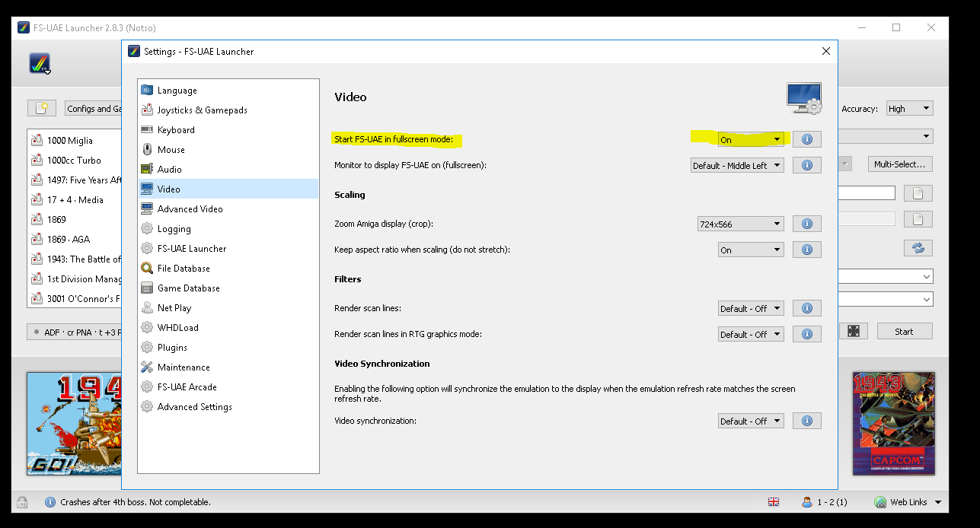Open info for Zoom Amiga display (crop)
980x528 pixels.
pos(807,224)
